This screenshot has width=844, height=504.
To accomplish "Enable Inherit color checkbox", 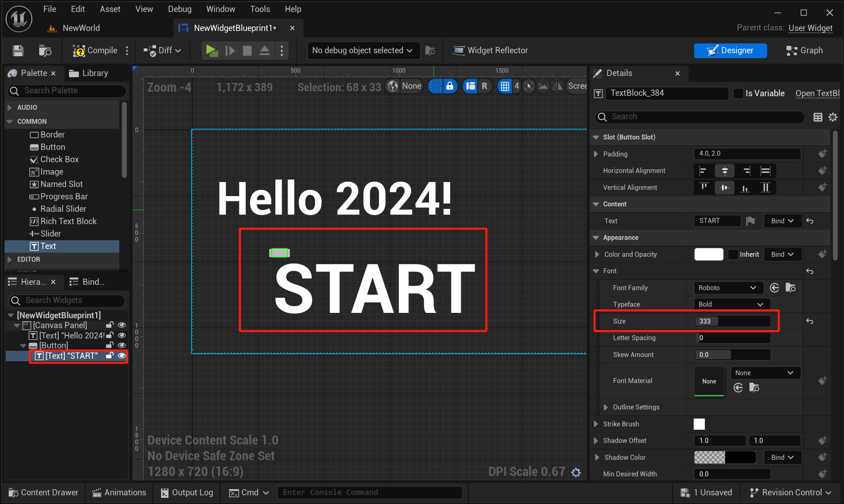I will coord(733,254).
